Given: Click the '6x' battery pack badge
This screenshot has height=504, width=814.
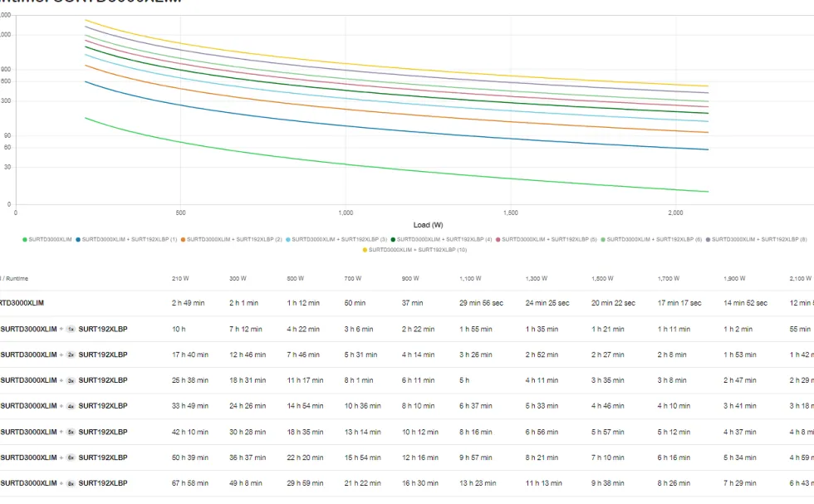Looking at the screenshot, I should (71, 458).
